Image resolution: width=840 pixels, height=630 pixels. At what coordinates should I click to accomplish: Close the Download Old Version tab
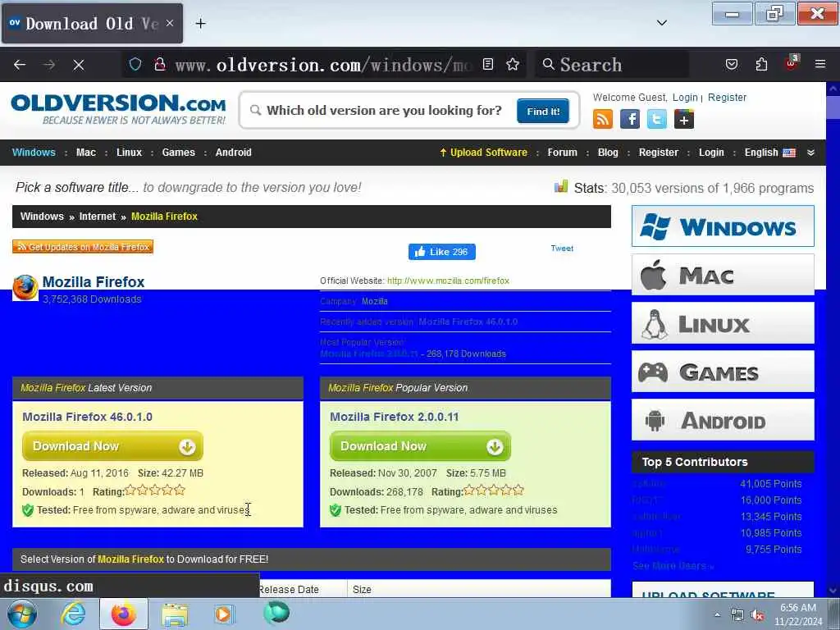169,23
